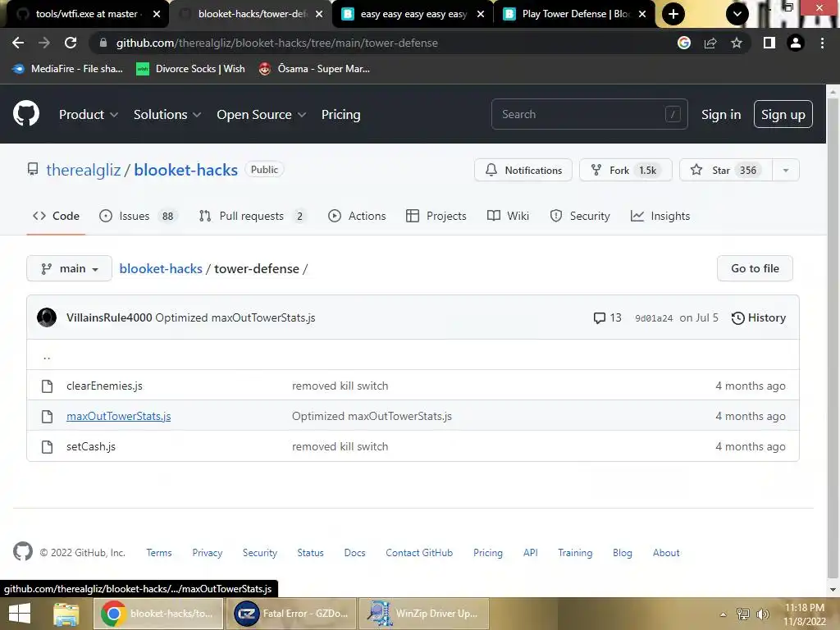Click the file icon beside setCash.js

[47, 447]
